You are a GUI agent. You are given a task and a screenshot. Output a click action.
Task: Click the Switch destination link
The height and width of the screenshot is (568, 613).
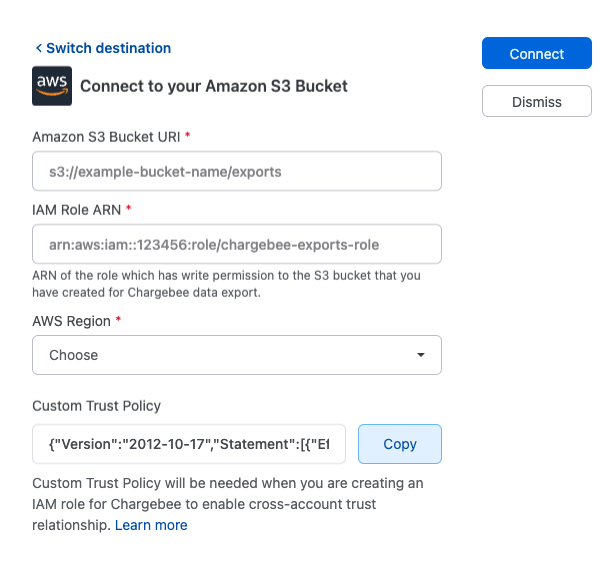[108, 48]
